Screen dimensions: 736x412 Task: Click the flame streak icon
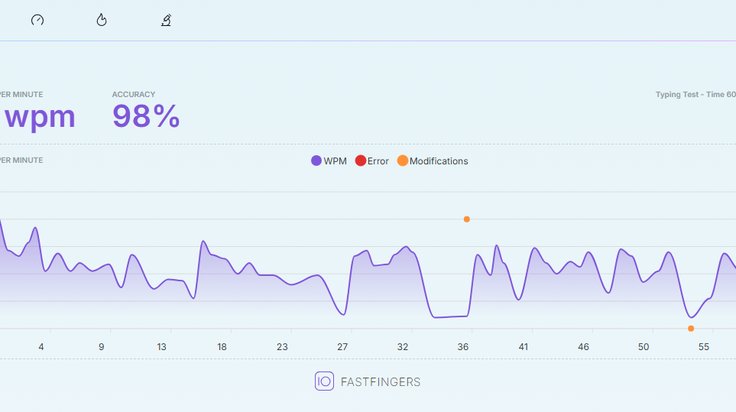click(x=101, y=20)
